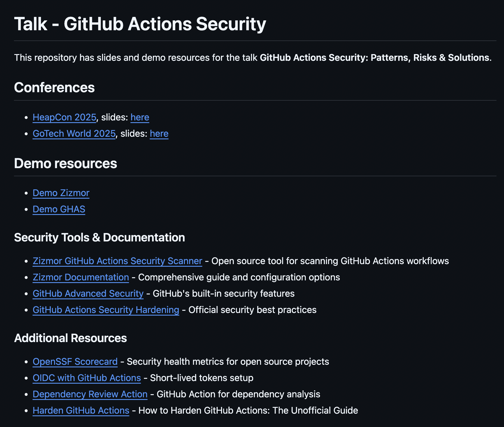504x427 pixels.
Task: Open the HeapCon 2025 slides link
Action: (x=140, y=117)
